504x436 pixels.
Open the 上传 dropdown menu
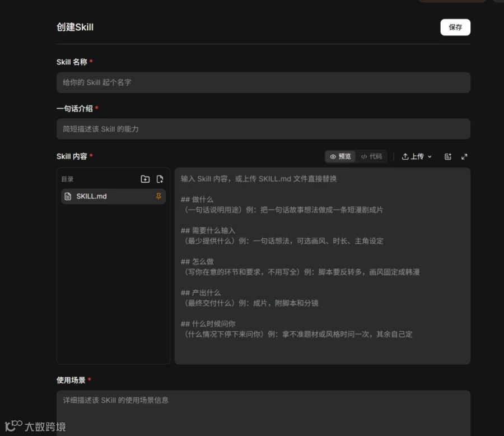coord(417,157)
